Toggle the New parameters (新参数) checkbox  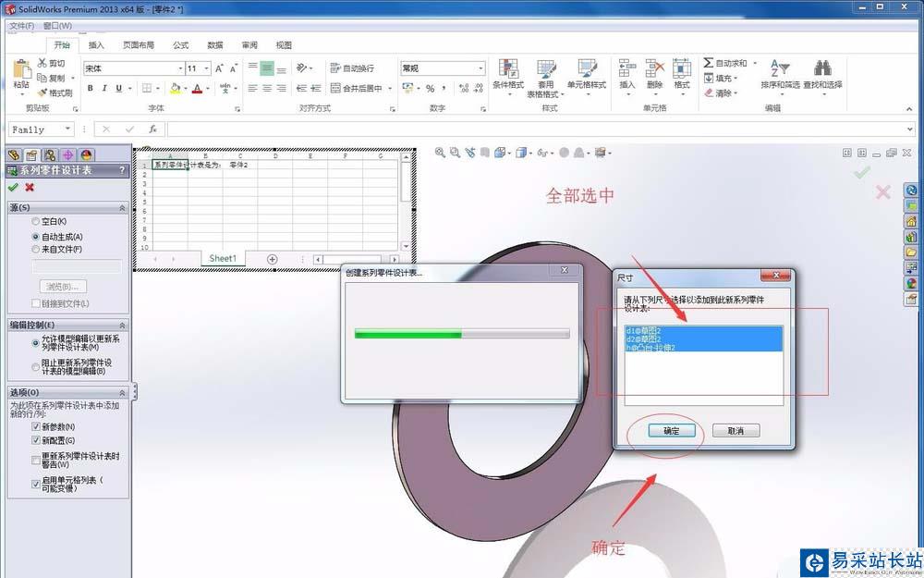click(x=36, y=426)
